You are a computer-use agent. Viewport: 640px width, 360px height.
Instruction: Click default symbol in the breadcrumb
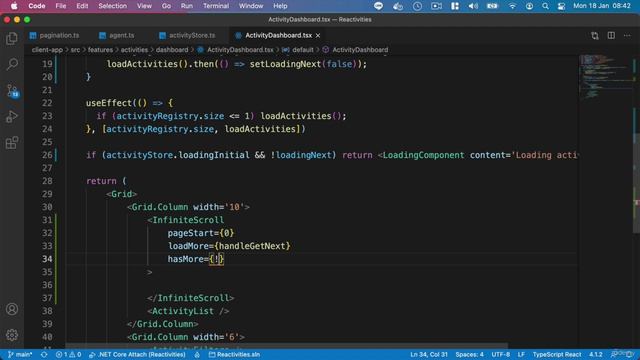pyautogui.click(x=302, y=50)
